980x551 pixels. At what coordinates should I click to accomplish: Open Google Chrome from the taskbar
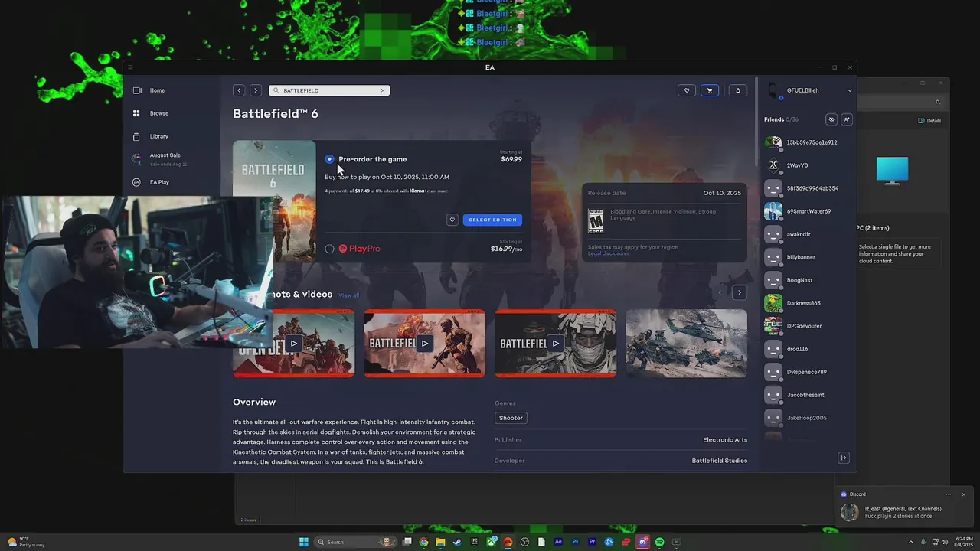(423, 542)
